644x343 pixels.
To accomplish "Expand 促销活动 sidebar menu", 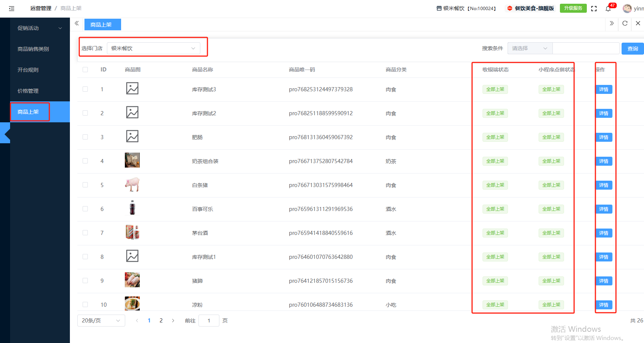I will (39, 28).
